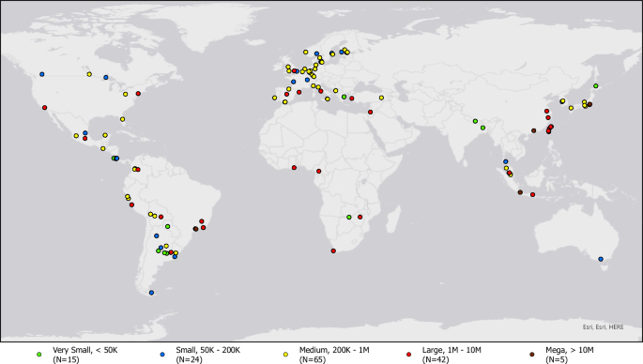The height and width of the screenshot is (364, 643).
Task: Select the "Large, 1M - 10M" legend label
Action: (452, 351)
